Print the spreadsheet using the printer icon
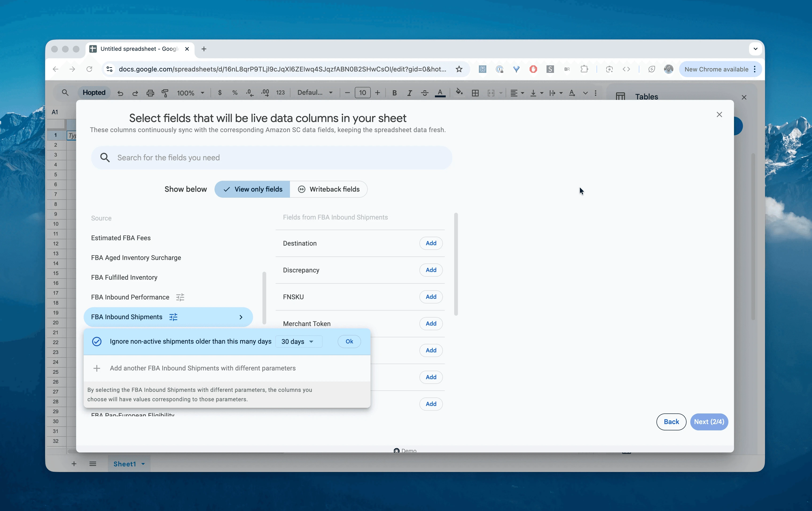The width and height of the screenshot is (812, 511). pos(150,93)
